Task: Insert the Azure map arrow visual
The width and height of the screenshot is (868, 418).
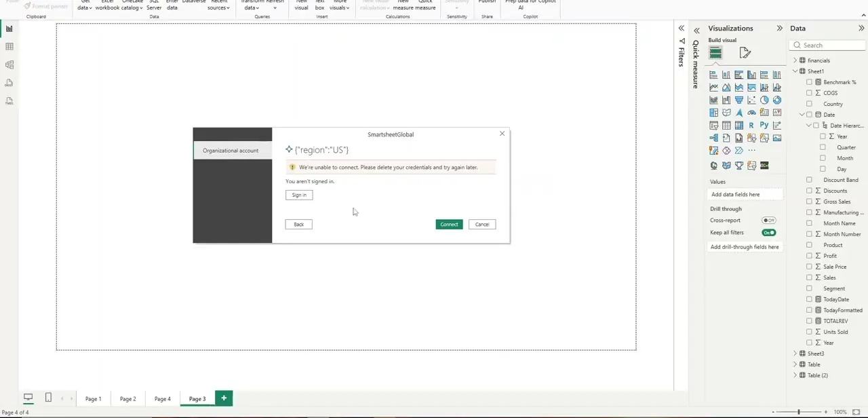Action: point(738,113)
